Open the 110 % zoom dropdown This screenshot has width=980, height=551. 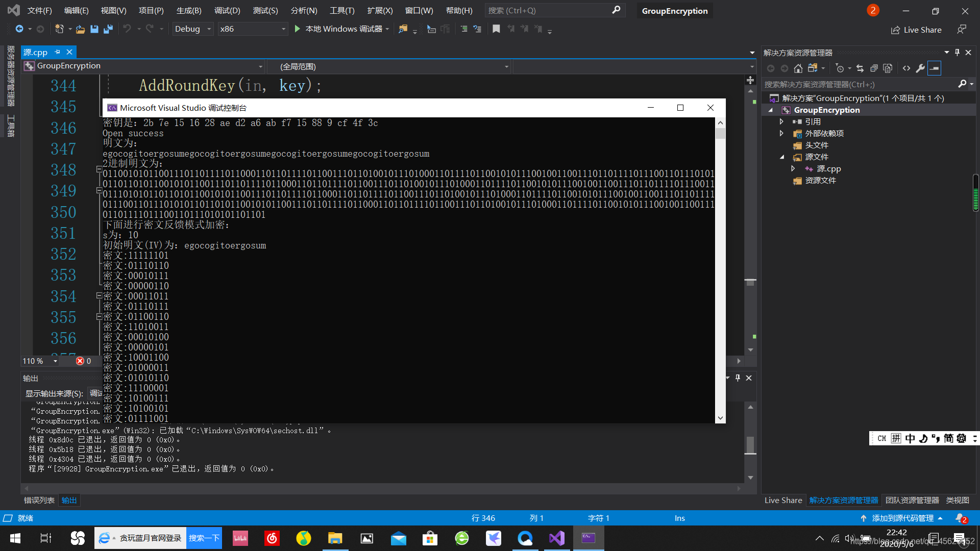(x=40, y=361)
